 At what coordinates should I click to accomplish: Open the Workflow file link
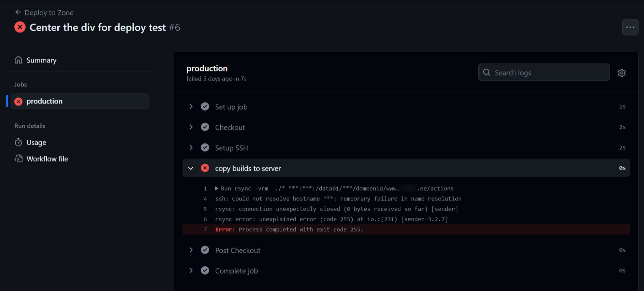tap(47, 159)
